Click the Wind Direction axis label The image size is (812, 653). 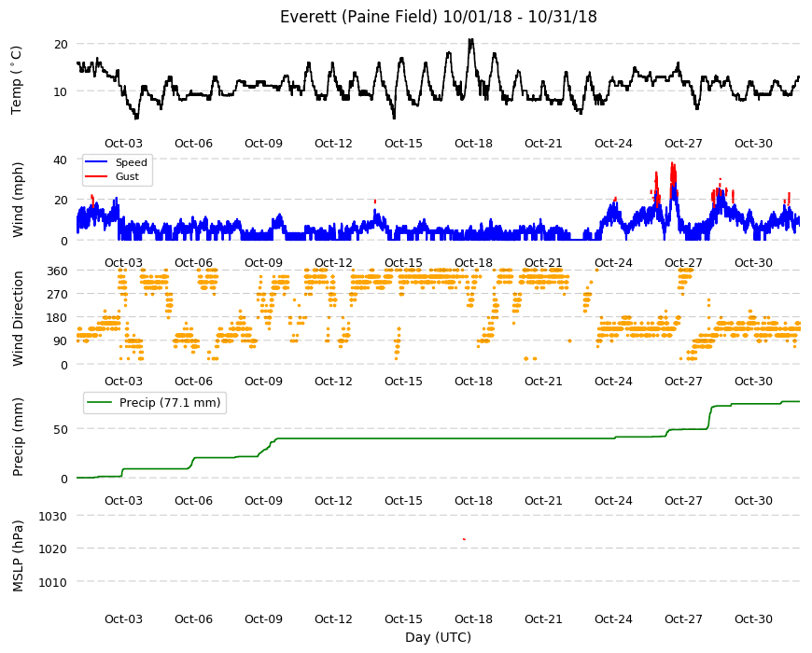tap(18, 318)
